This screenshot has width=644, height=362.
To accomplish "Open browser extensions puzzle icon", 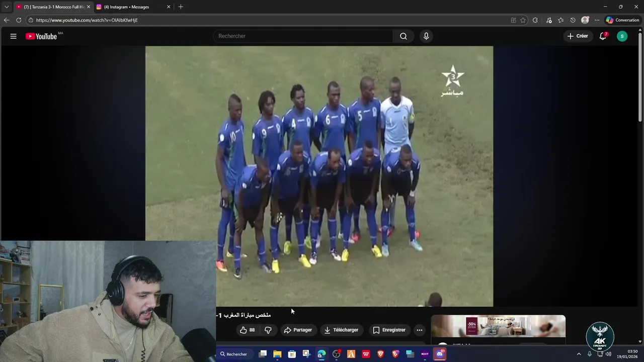I will pos(535,20).
